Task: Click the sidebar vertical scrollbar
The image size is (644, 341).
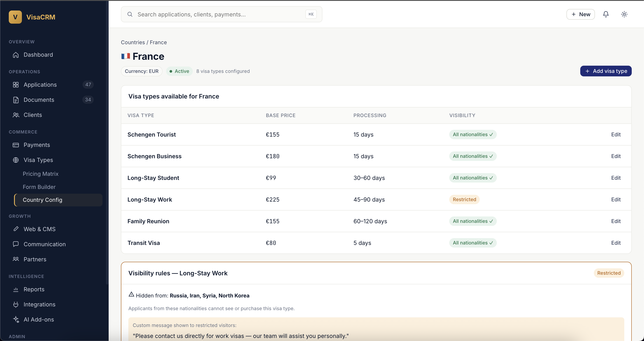Action: (x=107, y=142)
